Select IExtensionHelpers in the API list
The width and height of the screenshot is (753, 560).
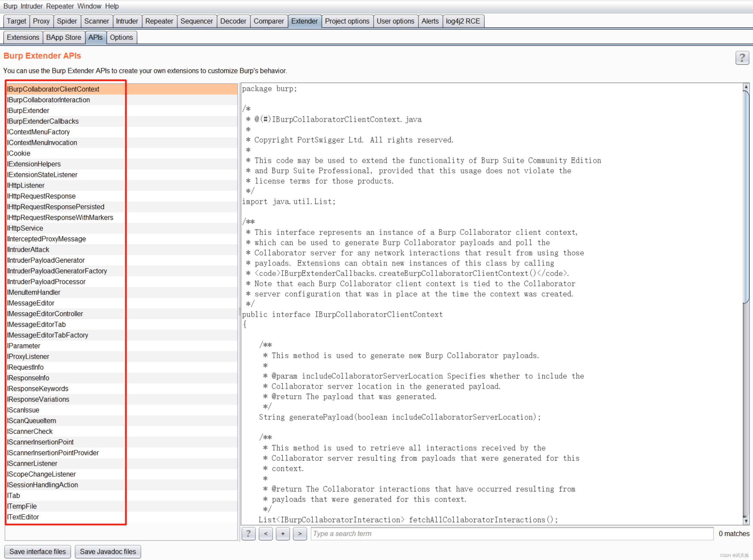[x=122, y=164]
